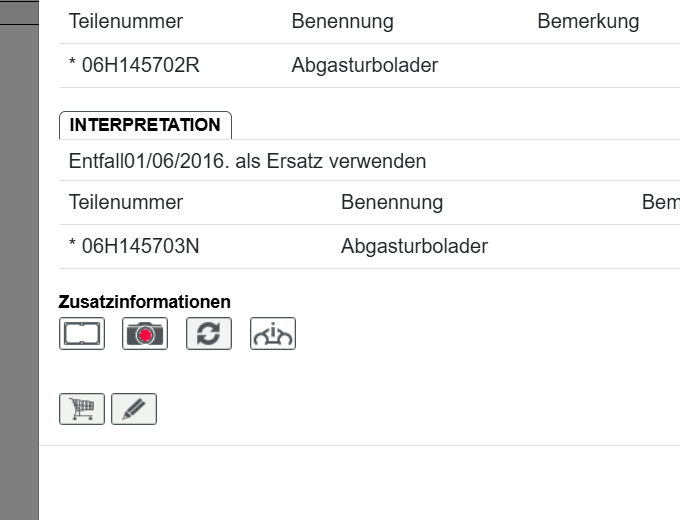Click the first Teilenummer column header
This screenshot has width=680, height=520.
tap(126, 21)
